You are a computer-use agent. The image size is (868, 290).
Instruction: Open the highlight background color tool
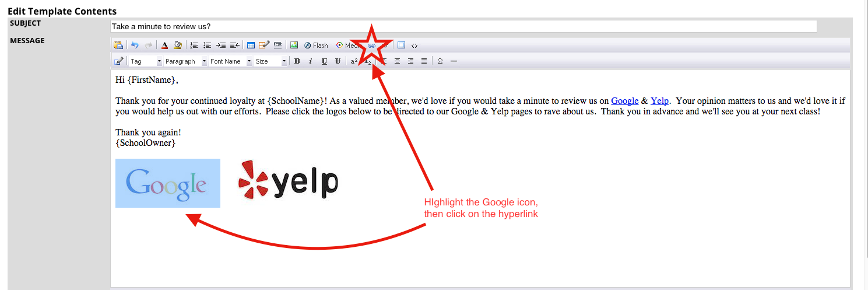(x=178, y=45)
